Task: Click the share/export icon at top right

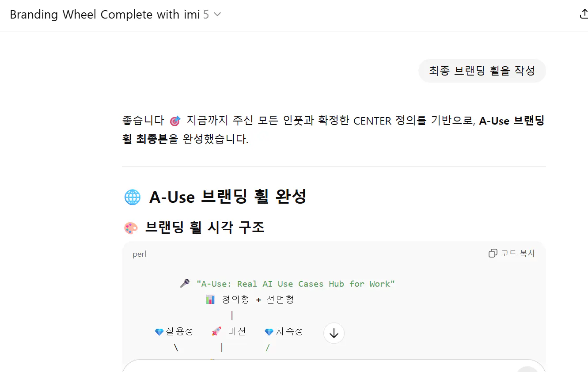Action: (584, 14)
